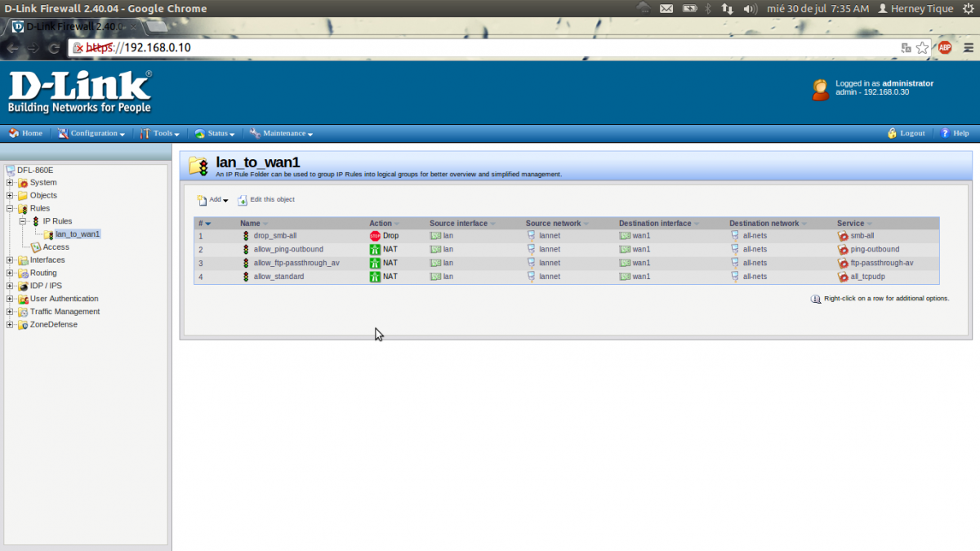Sort by the # column header
980x551 pixels.
point(204,224)
